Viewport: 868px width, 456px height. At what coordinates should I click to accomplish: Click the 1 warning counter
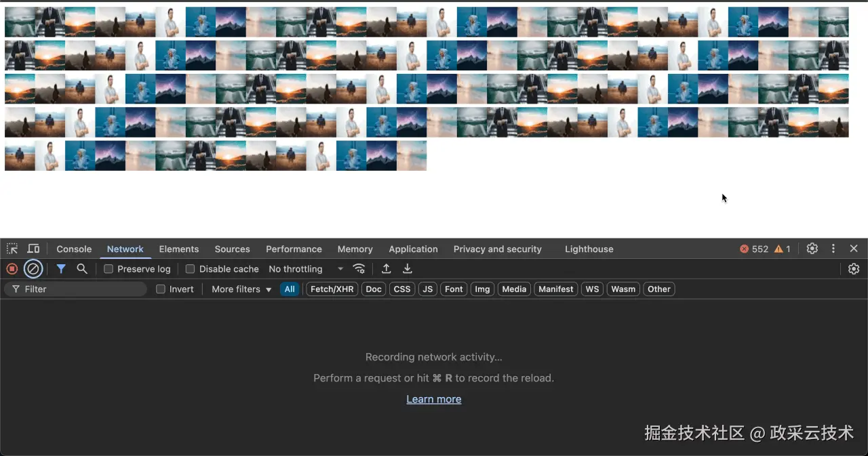tap(783, 249)
